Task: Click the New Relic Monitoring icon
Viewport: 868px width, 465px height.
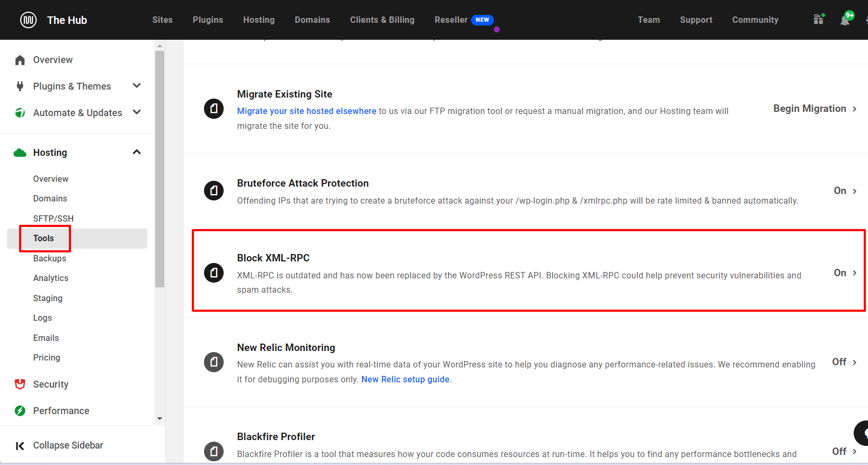Action: 214,362
